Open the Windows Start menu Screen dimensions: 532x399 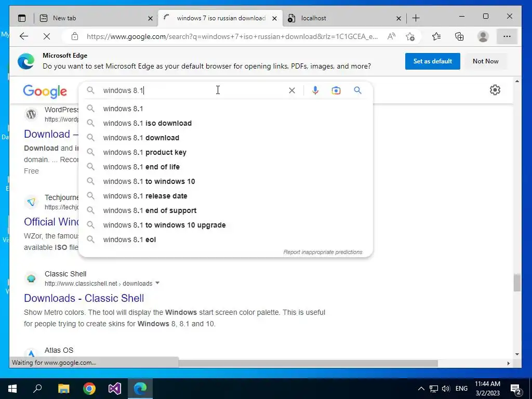coord(12,389)
